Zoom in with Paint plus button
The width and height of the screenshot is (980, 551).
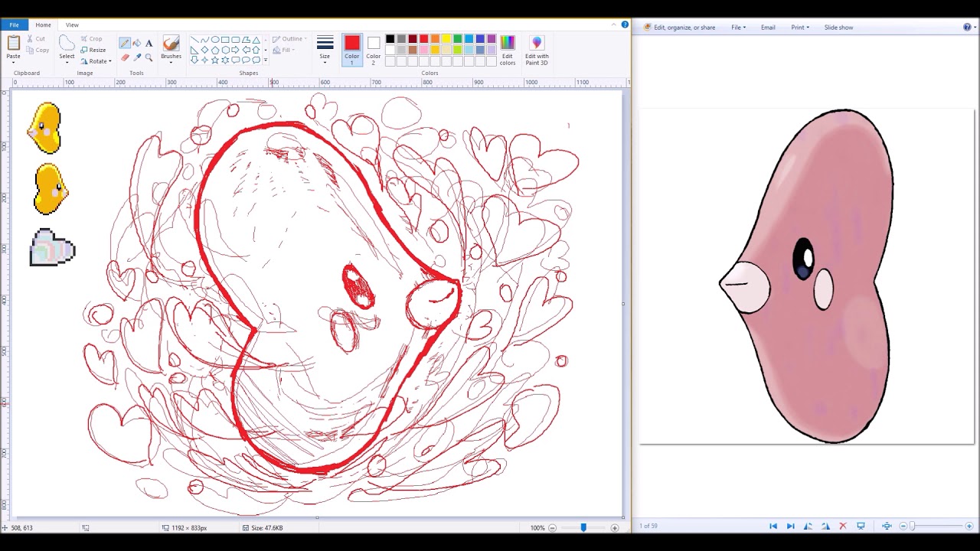tap(614, 528)
